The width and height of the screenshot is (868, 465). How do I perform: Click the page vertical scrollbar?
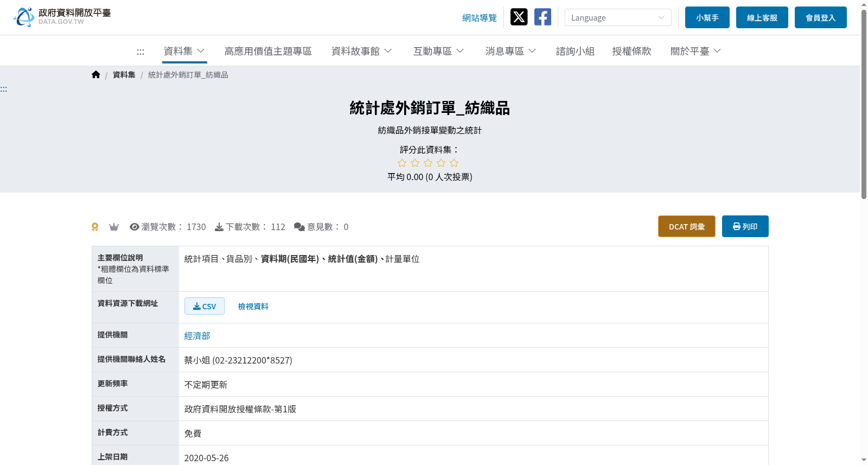click(x=864, y=103)
